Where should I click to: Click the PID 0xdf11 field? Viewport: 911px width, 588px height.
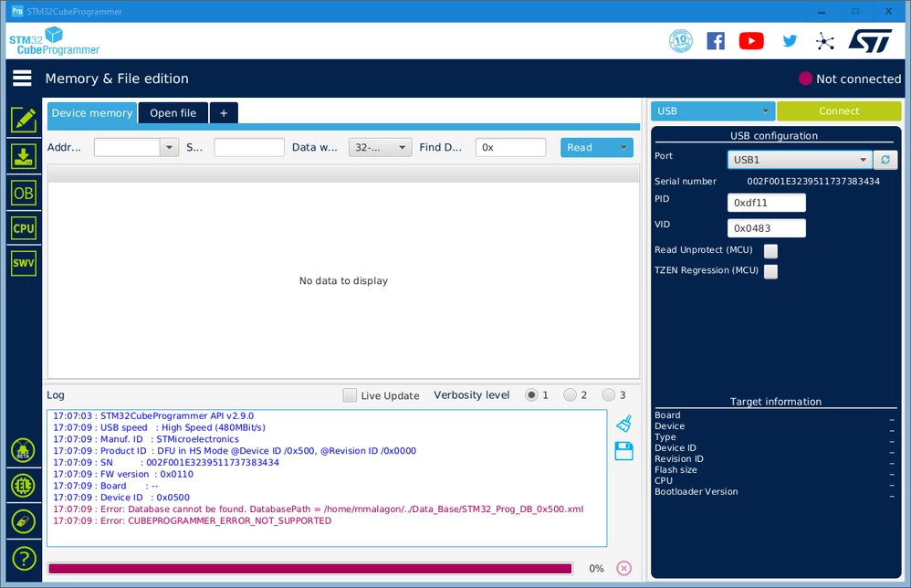coord(767,203)
